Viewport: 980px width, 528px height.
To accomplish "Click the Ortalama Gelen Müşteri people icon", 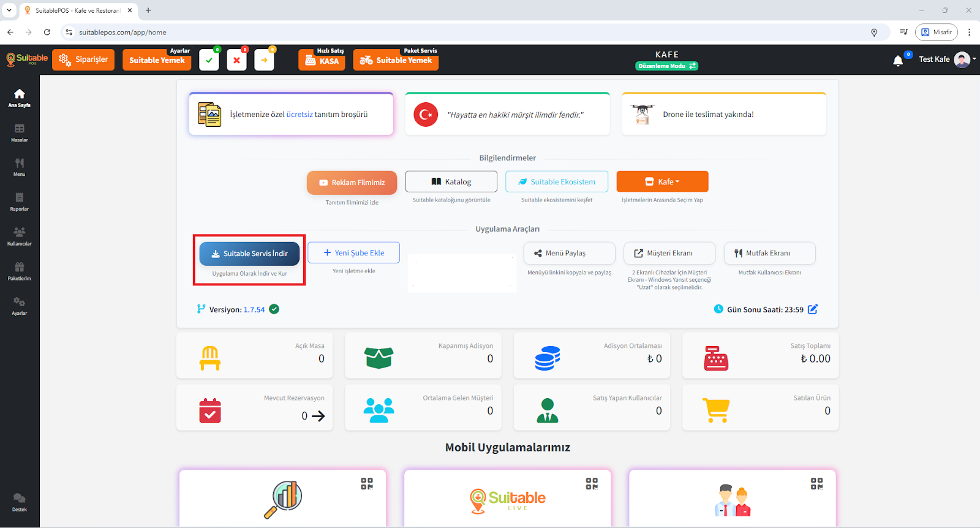I will point(379,410).
